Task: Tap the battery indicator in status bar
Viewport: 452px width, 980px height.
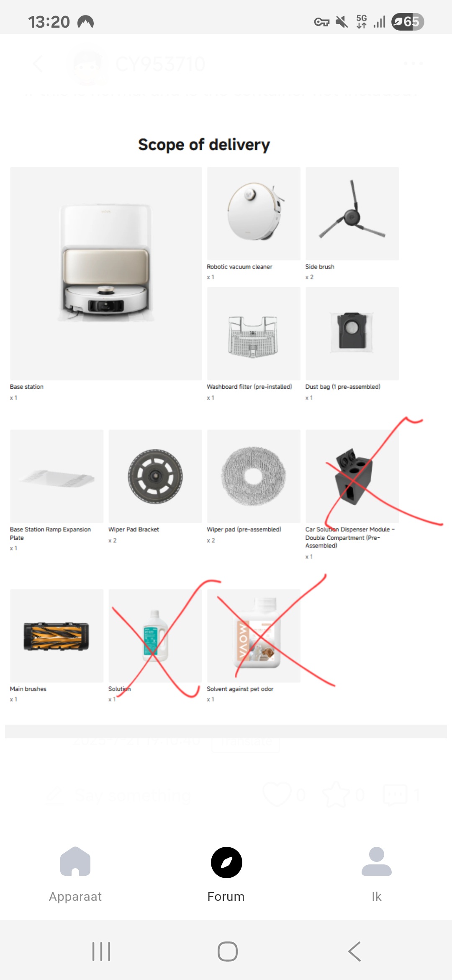Action: pos(408,22)
